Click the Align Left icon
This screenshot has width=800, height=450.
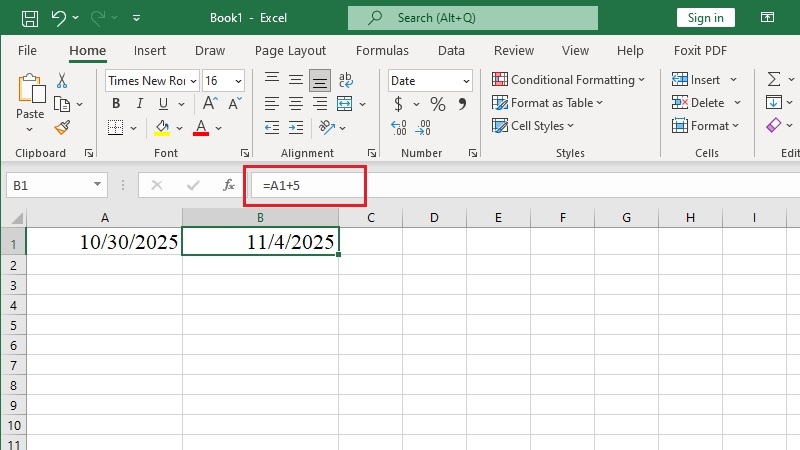(x=271, y=104)
